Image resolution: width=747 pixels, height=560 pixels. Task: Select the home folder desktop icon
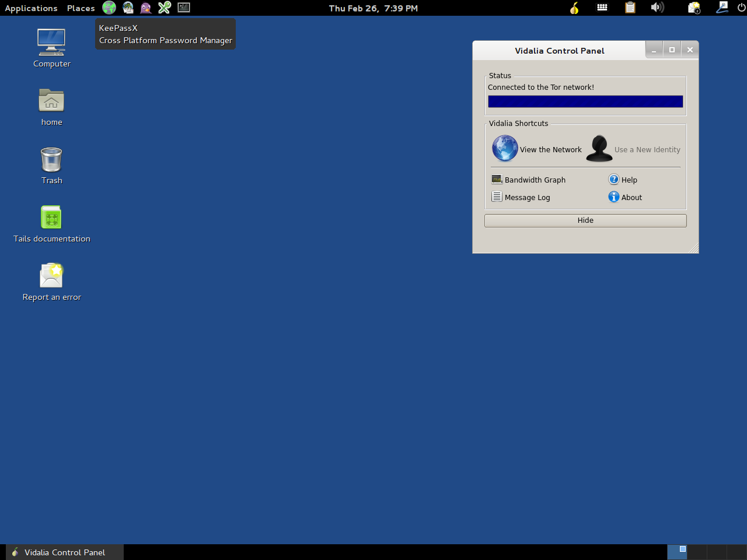(x=51, y=107)
